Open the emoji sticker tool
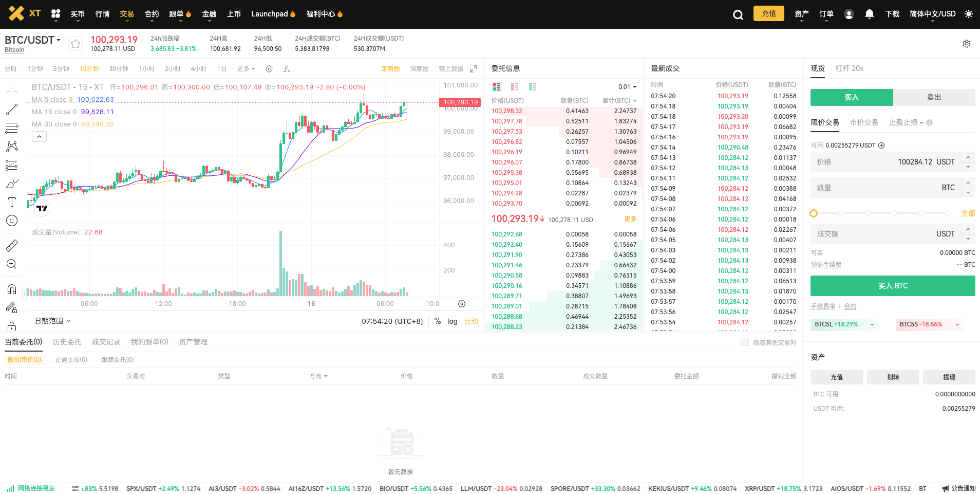The width and height of the screenshot is (980, 494). pos(12,221)
